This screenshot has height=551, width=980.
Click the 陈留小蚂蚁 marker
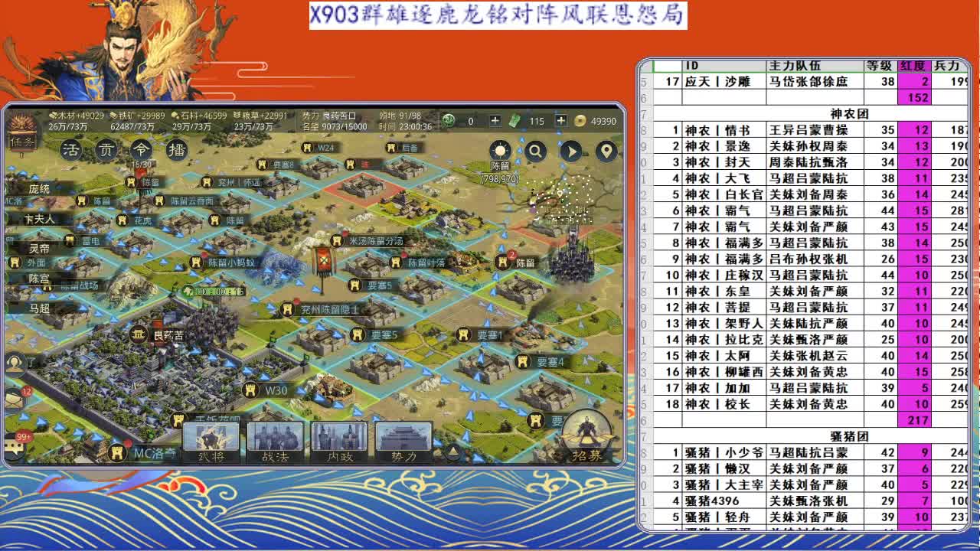(x=224, y=262)
